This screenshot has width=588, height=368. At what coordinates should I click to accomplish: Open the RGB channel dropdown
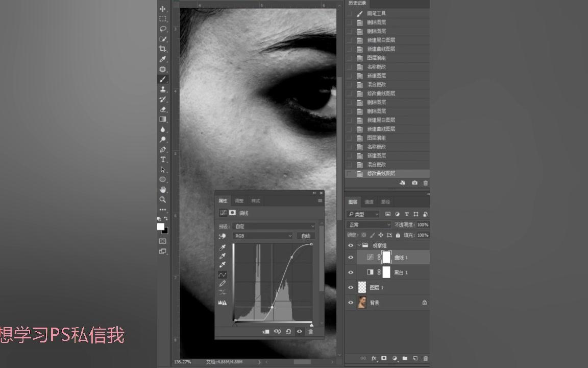pos(262,236)
